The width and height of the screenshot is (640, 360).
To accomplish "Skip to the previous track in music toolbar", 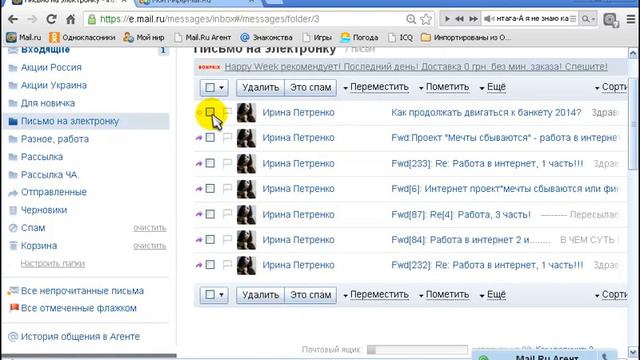I will pos(459,19).
